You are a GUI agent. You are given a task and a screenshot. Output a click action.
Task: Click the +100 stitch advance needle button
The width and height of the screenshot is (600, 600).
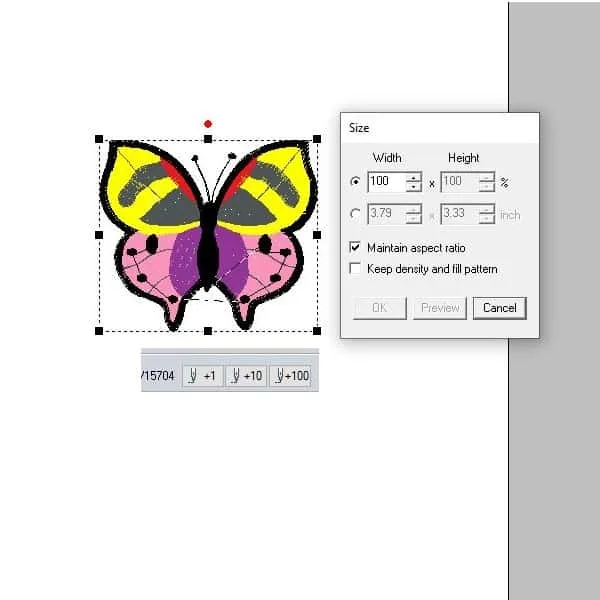point(290,376)
